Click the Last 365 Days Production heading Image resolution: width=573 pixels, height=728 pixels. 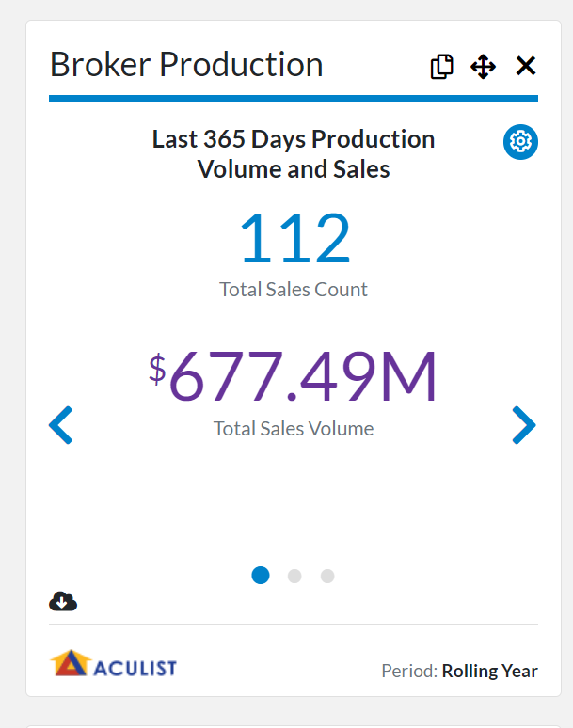click(x=294, y=154)
